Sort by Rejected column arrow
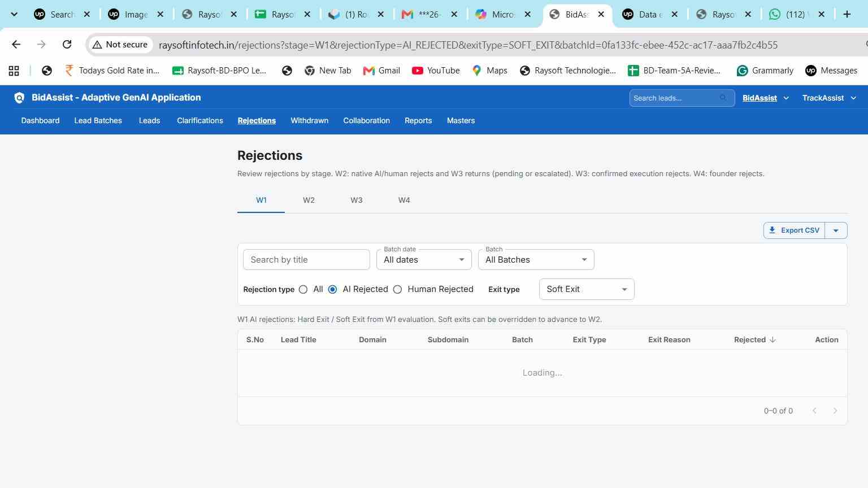 coord(772,339)
